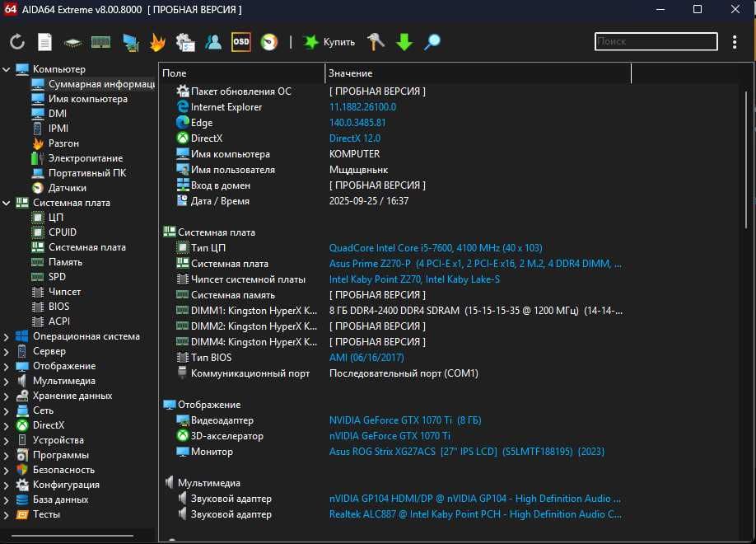Expand the Программы tree node
The width and height of the screenshot is (756, 544).
(7, 456)
